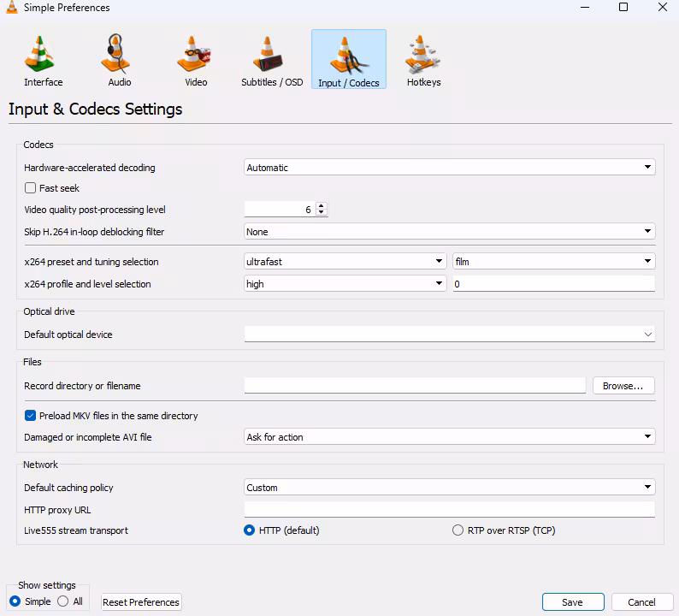
Task: Cancel the preferences dialog
Action: (x=641, y=602)
